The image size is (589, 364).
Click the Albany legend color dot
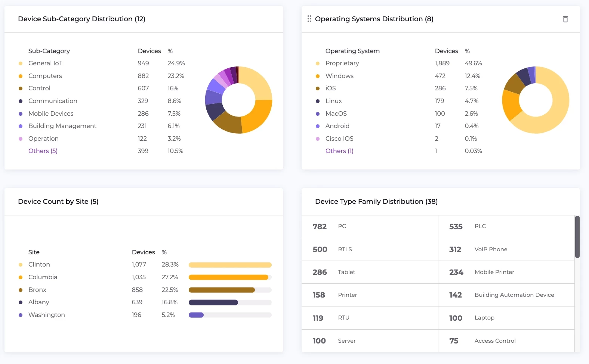pos(21,302)
